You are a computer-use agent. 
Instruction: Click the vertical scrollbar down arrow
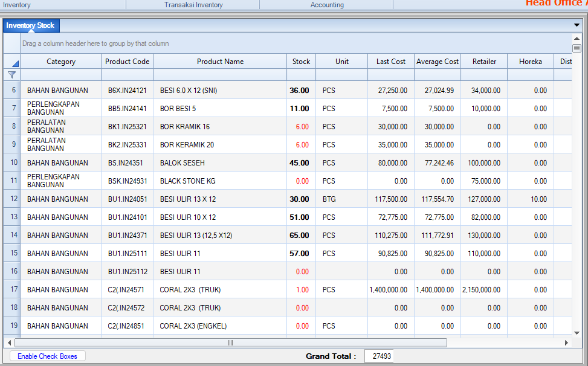click(577, 334)
